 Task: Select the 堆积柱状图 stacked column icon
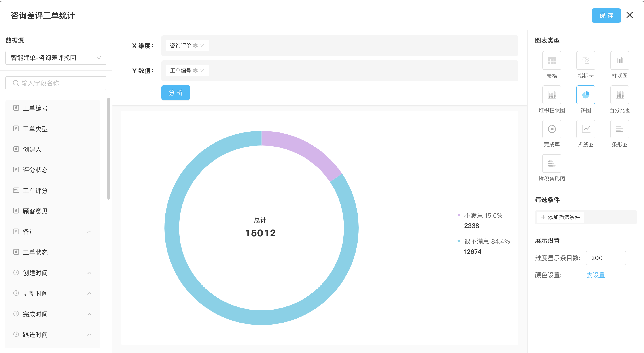click(x=552, y=95)
